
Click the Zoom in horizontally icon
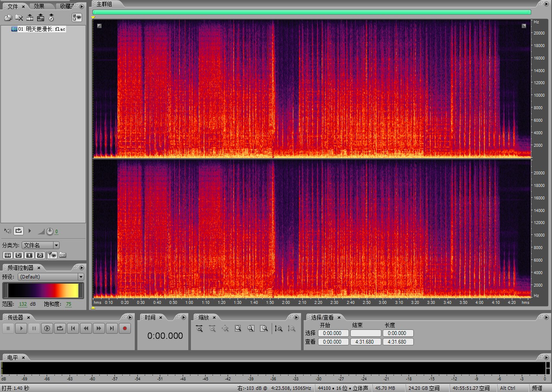tap(199, 329)
